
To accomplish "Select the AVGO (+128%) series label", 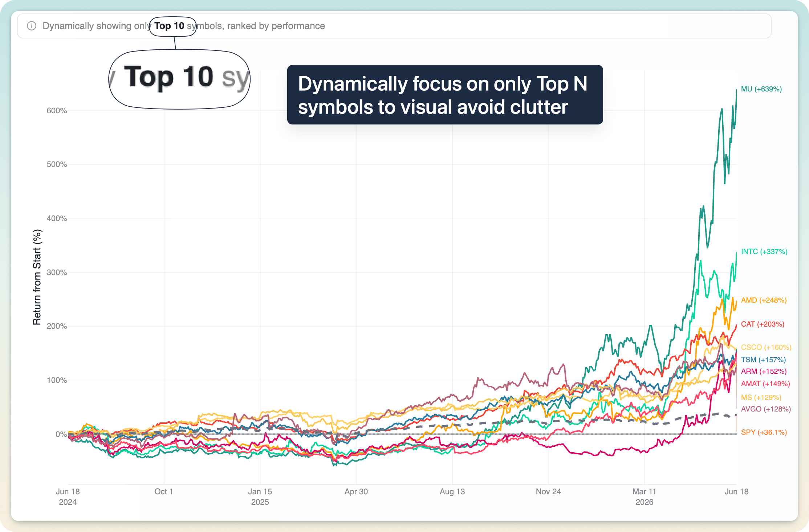I will (x=766, y=409).
